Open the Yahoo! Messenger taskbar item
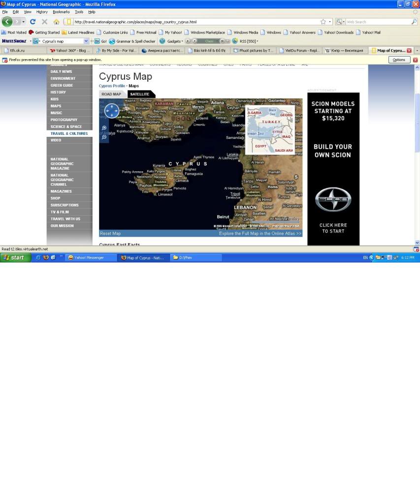This screenshot has height=504, width=420. click(x=91, y=257)
